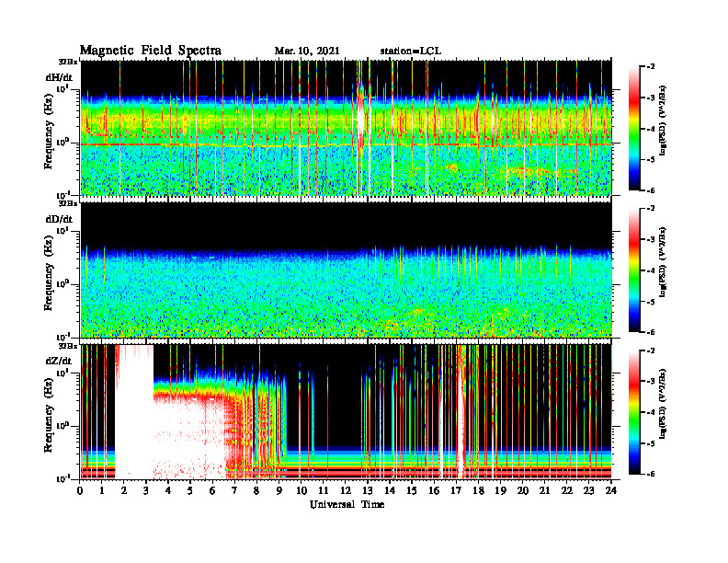Click the "17" Universal Time tick label
728x563 pixels.
coord(457,490)
